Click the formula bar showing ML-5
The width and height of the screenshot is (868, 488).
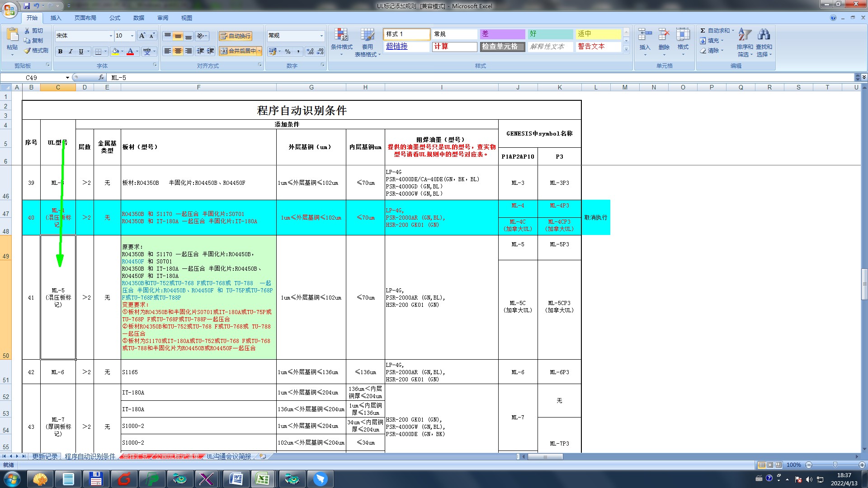[481, 78]
